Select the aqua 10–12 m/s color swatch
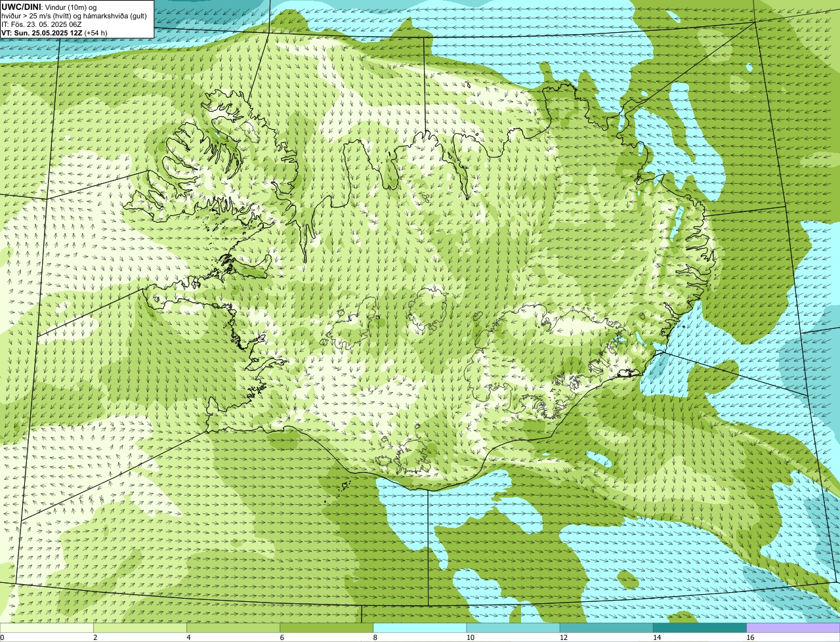 coord(513,628)
